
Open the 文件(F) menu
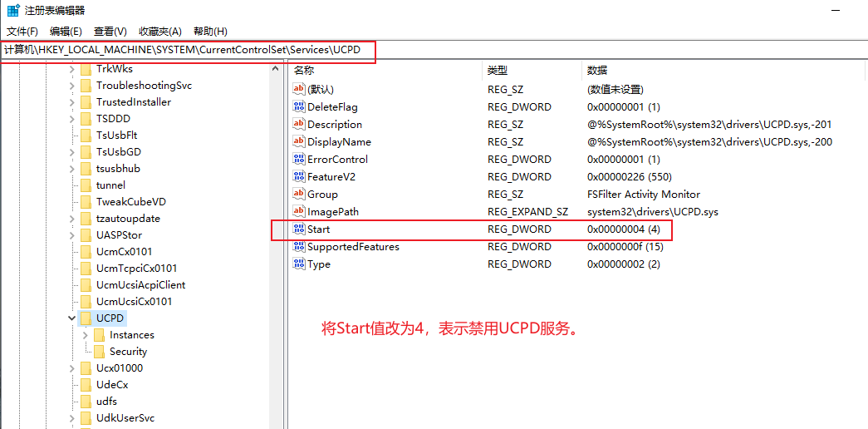(22, 32)
